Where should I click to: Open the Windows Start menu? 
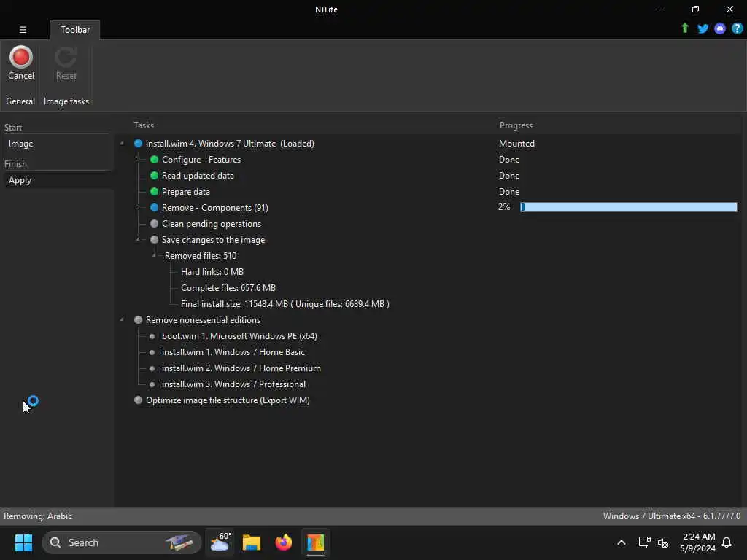click(x=23, y=542)
